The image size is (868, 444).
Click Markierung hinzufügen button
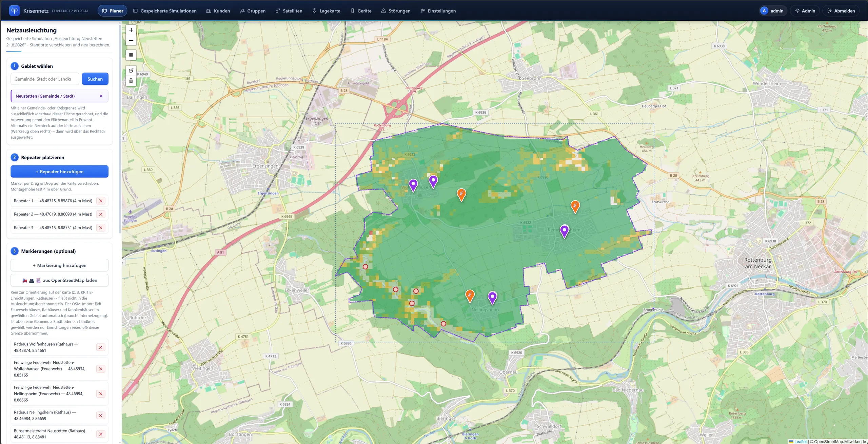tap(59, 265)
